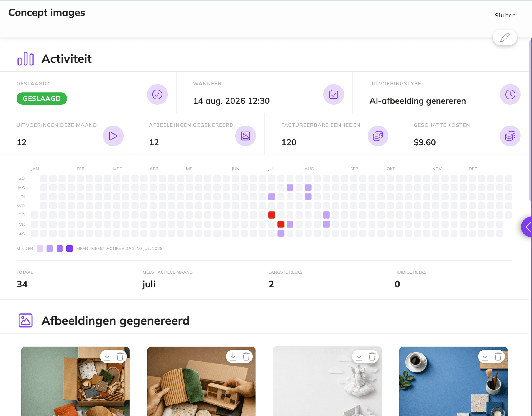Viewport: 532px width, 416px height.
Task: Click the play icon for Uitvoeringen deze maand
Action: click(x=113, y=136)
